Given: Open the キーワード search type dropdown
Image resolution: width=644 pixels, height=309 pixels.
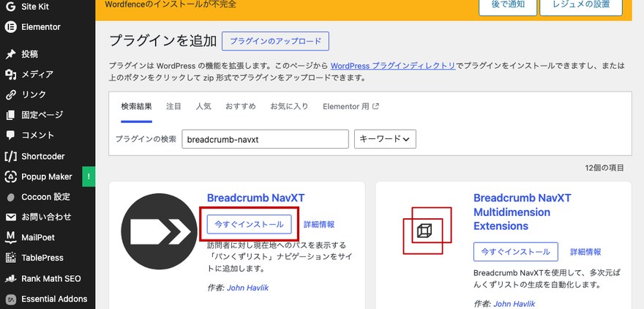Looking at the screenshot, I should click(385, 139).
